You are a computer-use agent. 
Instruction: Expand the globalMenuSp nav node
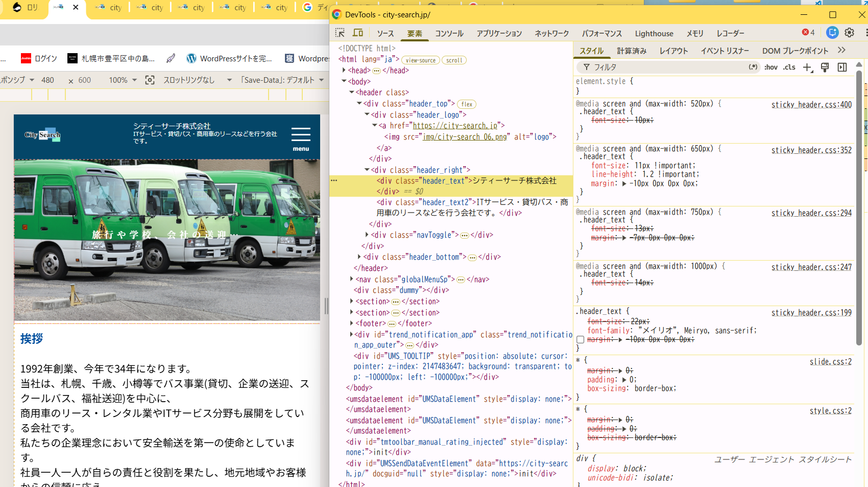(352, 279)
